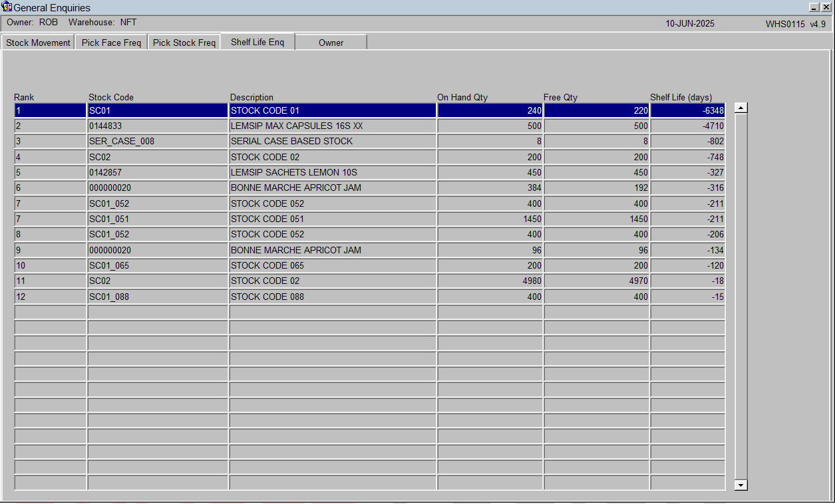Image resolution: width=835 pixels, height=504 pixels.
Task: Click shelf life value -748
Action: pos(688,157)
